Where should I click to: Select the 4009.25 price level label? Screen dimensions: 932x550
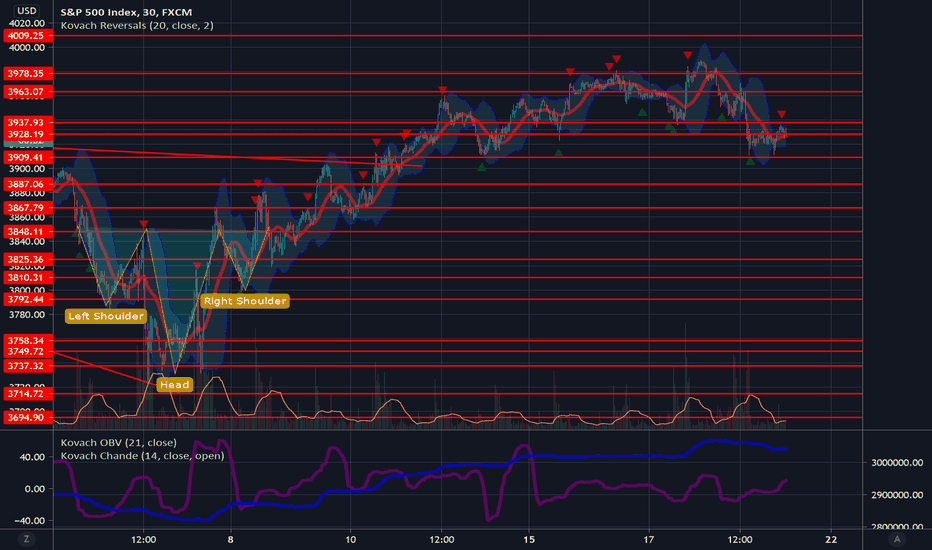[27, 36]
